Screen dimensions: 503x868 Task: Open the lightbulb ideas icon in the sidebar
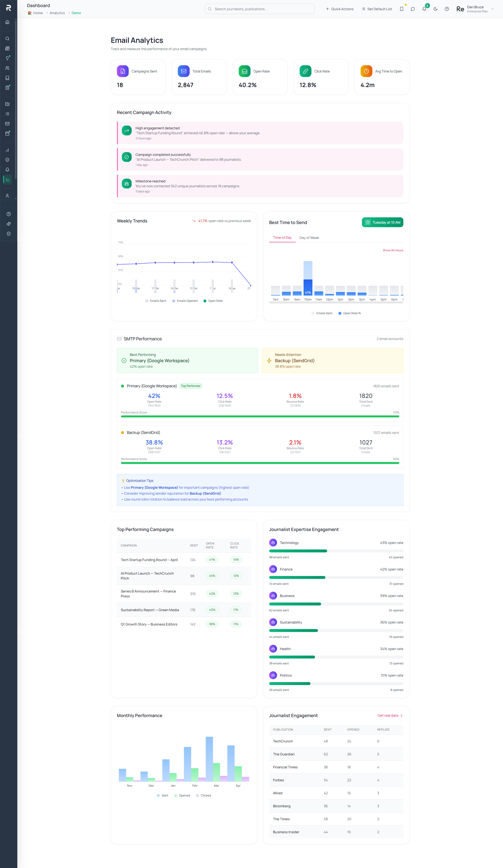pyautogui.click(x=7, y=58)
